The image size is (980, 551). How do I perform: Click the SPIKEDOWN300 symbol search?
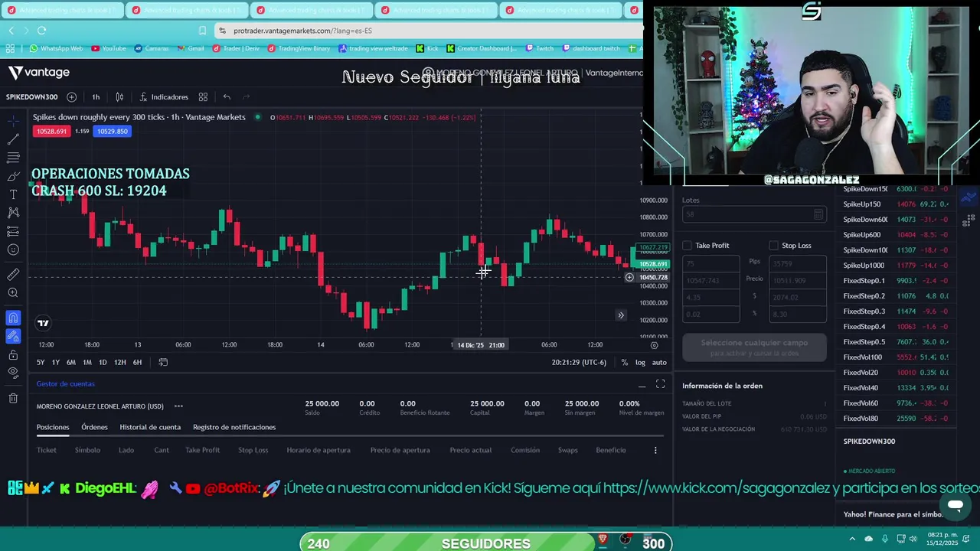[x=31, y=97]
